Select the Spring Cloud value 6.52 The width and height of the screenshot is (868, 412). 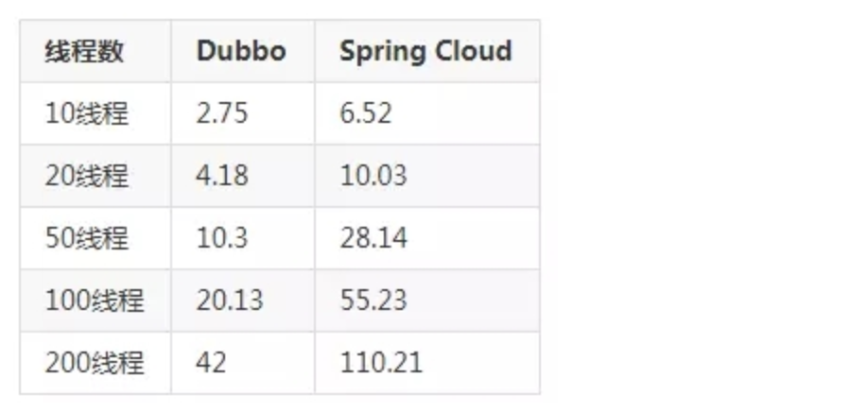pos(365,113)
